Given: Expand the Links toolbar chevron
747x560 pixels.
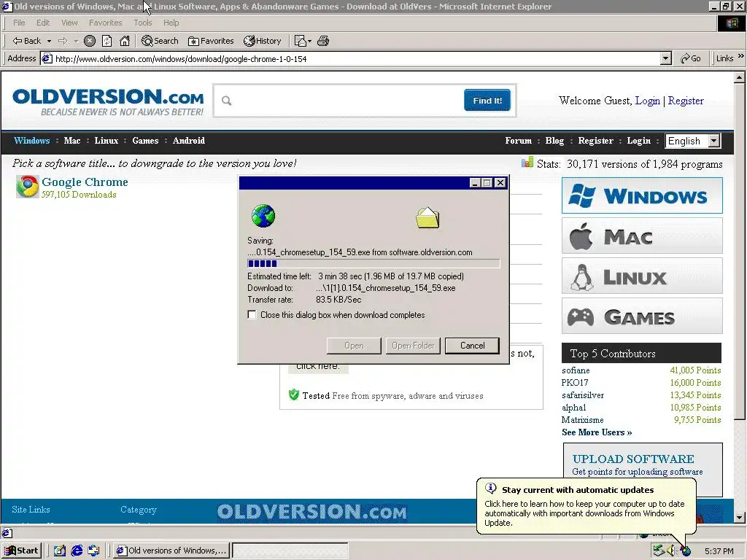Looking at the screenshot, I should pos(741,56).
